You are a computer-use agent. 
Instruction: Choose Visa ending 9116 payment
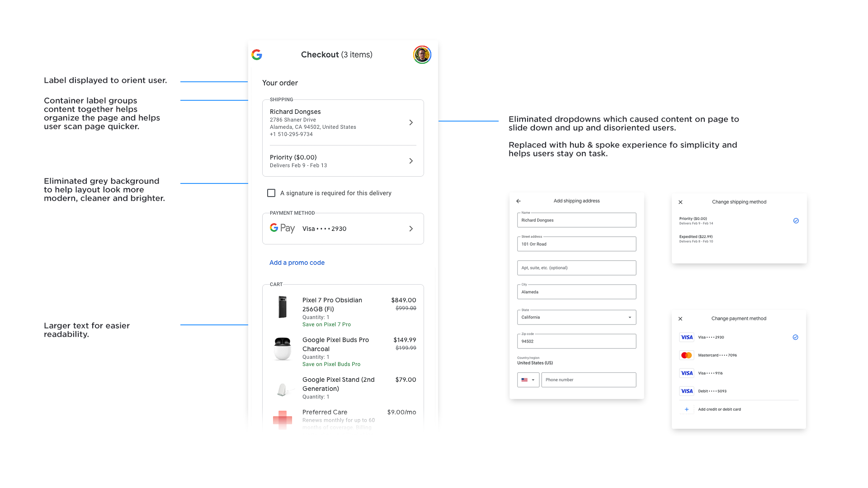point(710,373)
